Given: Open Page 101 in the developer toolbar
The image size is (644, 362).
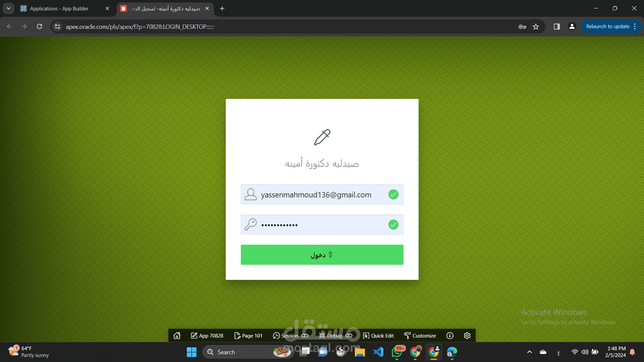Looking at the screenshot, I should tap(248, 336).
